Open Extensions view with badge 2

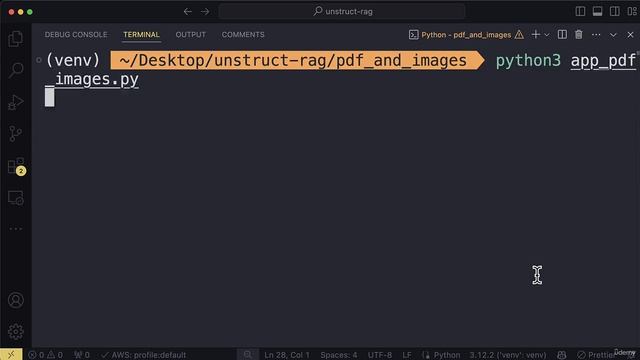(x=16, y=166)
